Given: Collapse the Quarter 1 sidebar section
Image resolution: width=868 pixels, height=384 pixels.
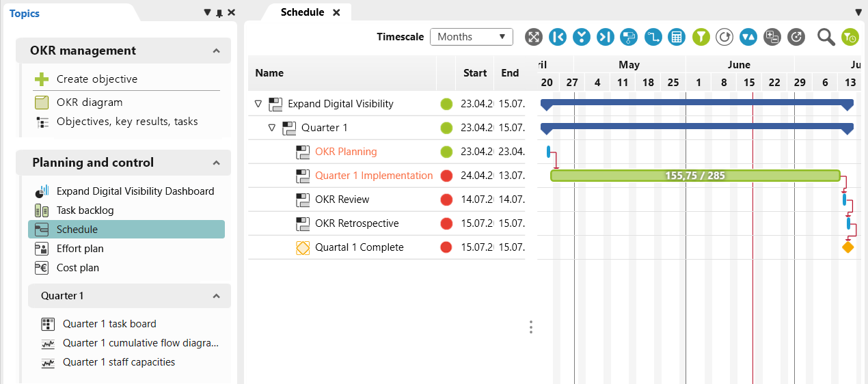Looking at the screenshot, I should 216,296.
